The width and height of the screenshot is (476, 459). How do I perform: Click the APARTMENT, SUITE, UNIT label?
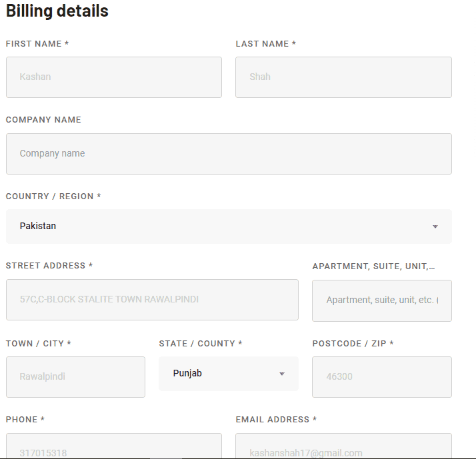[x=374, y=266]
